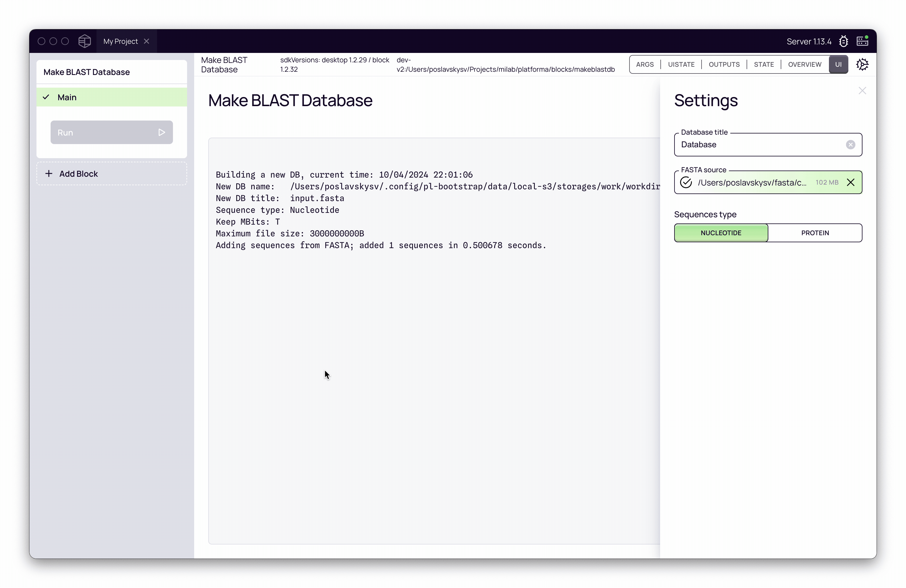Click the hexagonal platform logo in title bar

[x=84, y=41]
